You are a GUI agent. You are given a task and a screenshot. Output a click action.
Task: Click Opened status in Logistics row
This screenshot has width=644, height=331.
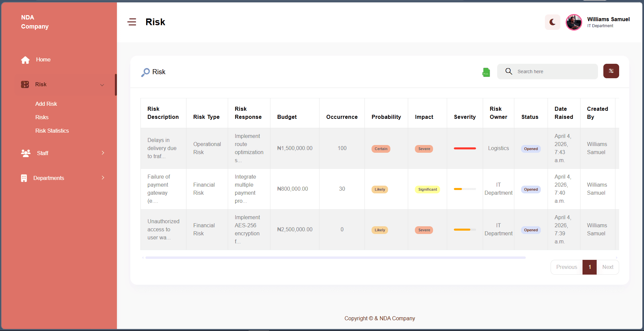(531, 149)
